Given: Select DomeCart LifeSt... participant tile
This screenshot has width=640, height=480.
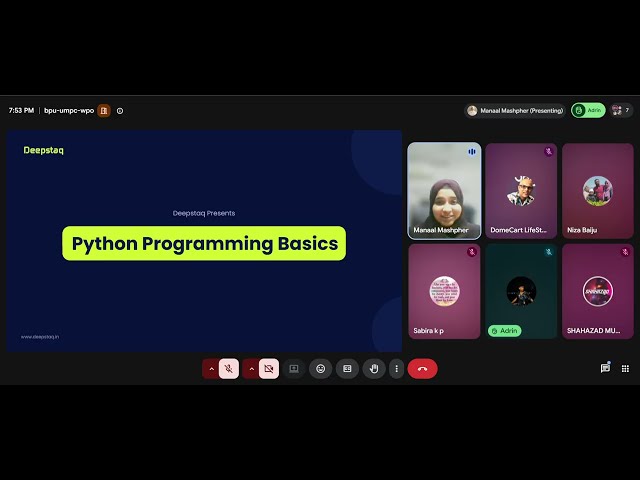Looking at the screenshot, I should click(x=521, y=191).
